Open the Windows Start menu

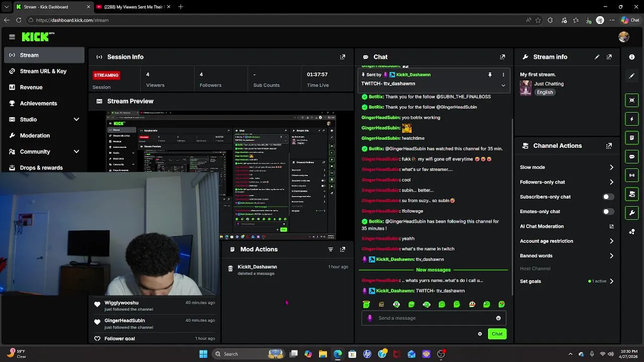coord(203,354)
